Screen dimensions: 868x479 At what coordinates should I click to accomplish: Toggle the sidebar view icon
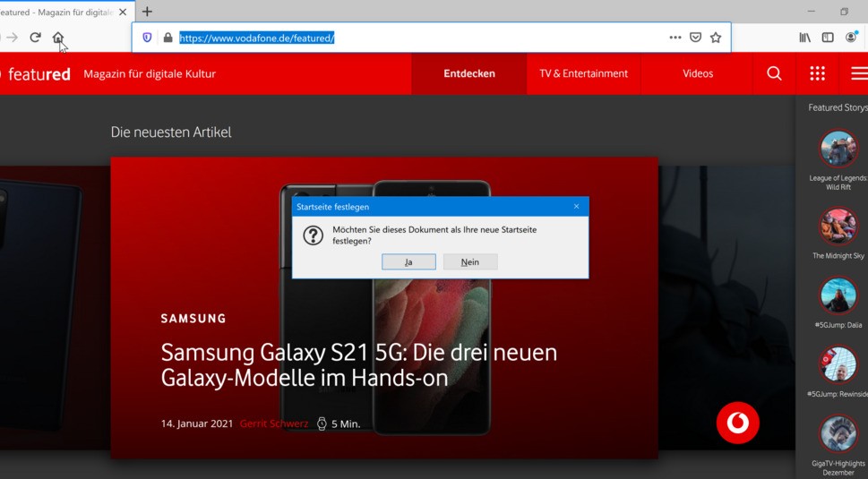tap(828, 38)
